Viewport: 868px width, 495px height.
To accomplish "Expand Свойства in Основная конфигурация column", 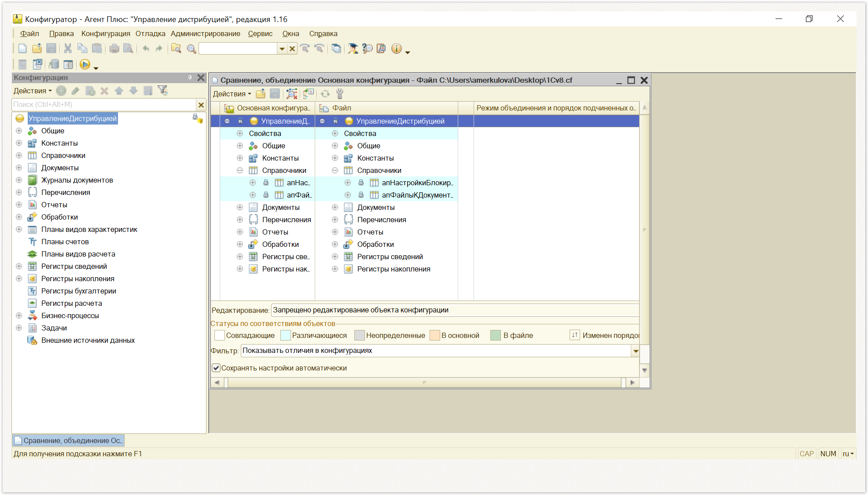I will point(240,133).
